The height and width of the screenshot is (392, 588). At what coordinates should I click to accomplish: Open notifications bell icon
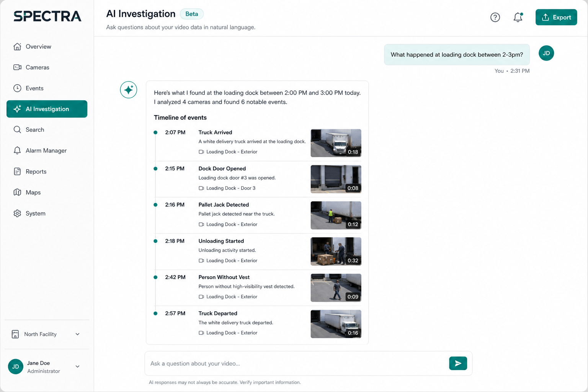tap(518, 17)
